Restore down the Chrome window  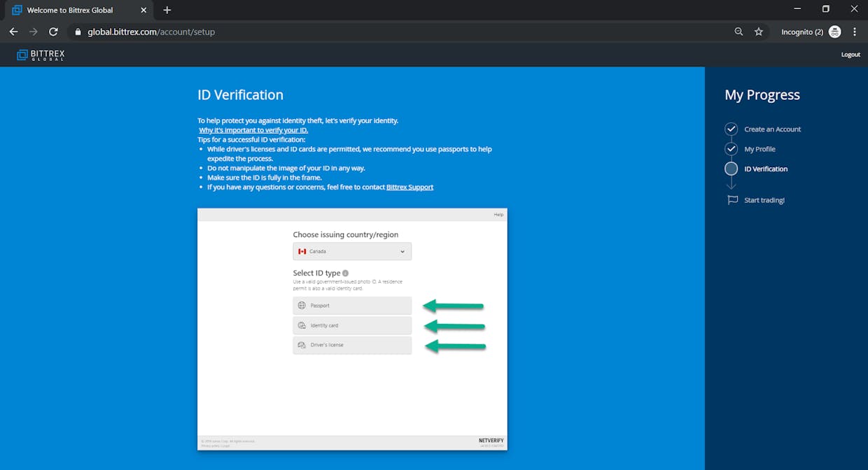tap(826, 9)
